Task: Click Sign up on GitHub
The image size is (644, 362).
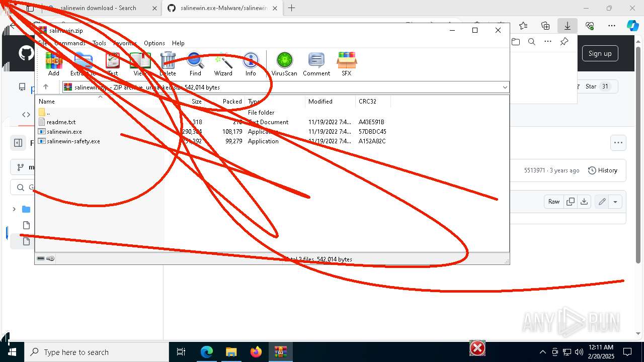Action: (600, 53)
